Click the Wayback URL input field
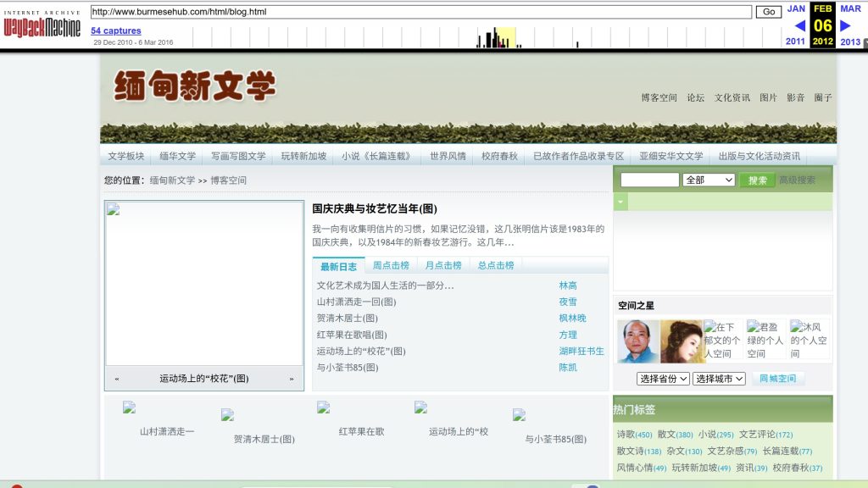The width and height of the screenshot is (868, 488). pos(420,12)
